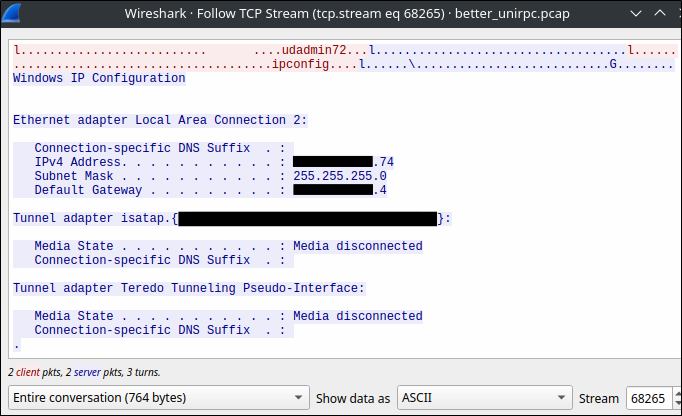Click the redacted isatap adapter identifier
Image resolution: width=682 pixels, height=416 pixels.
point(307,218)
